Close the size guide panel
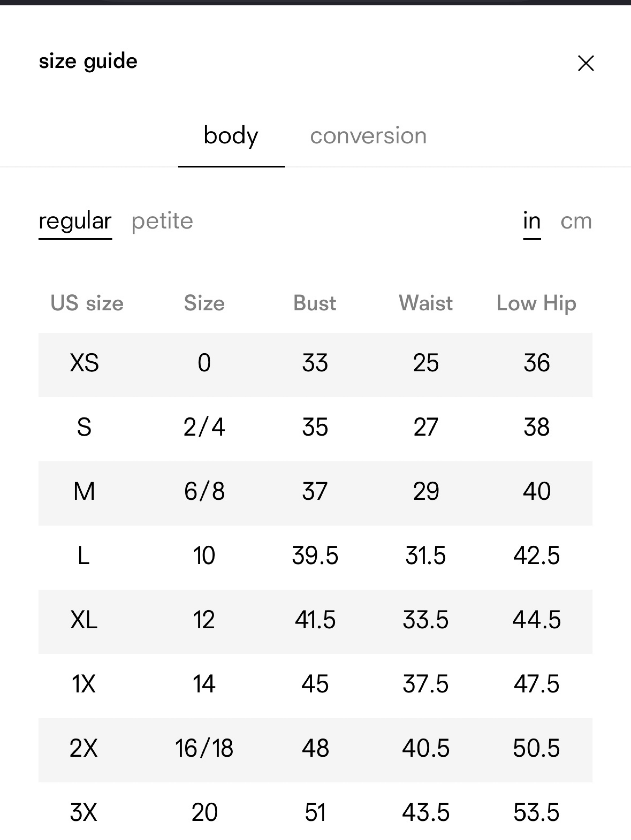The image size is (631, 840). click(585, 63)
